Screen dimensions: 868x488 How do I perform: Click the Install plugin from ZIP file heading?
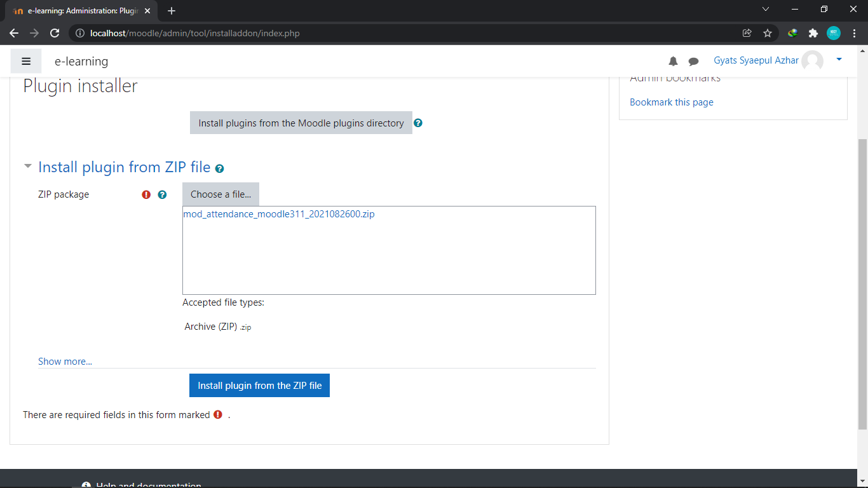[x=124, y=167]
